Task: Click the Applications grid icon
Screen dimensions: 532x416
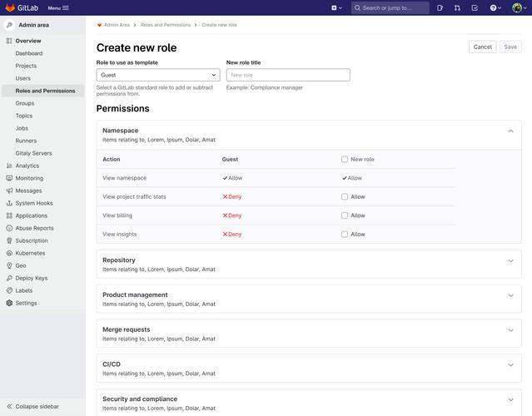Action: pos(9,215)
